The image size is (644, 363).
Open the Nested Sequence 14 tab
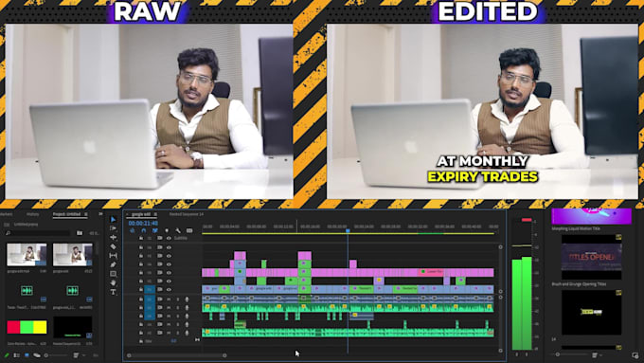pos(186,214)
